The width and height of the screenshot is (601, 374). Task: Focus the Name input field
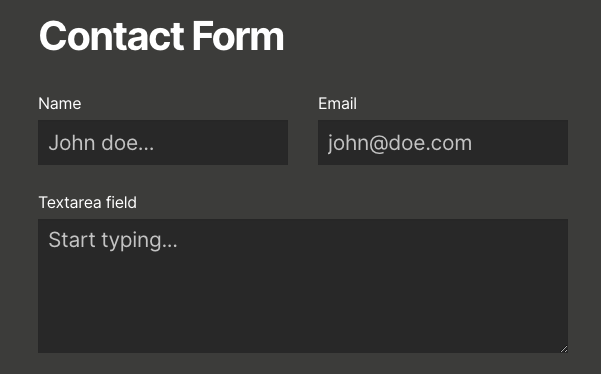(x=163, y=143)
